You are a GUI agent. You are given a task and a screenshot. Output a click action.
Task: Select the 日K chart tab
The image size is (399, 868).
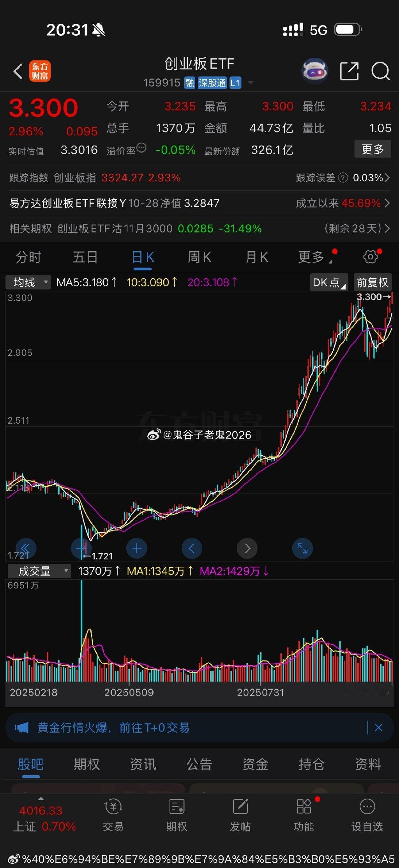(143, 257)
